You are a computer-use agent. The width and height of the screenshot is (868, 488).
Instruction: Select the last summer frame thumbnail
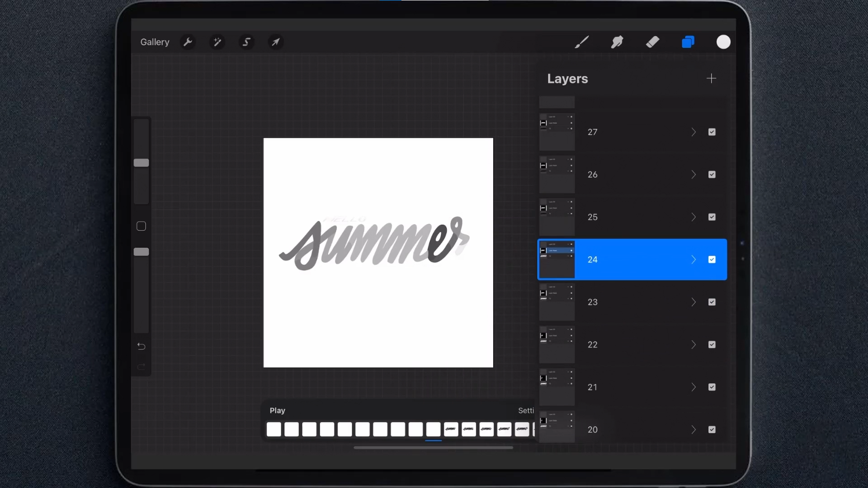point(522,429)
